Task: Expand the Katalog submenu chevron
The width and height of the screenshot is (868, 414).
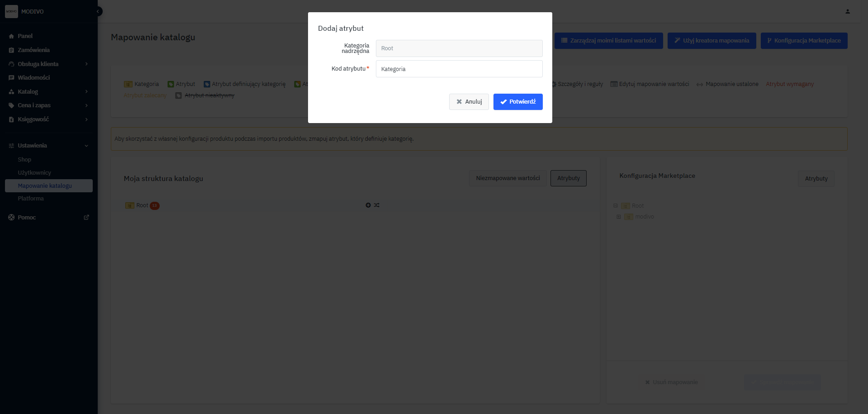Action: coord(86,92)
